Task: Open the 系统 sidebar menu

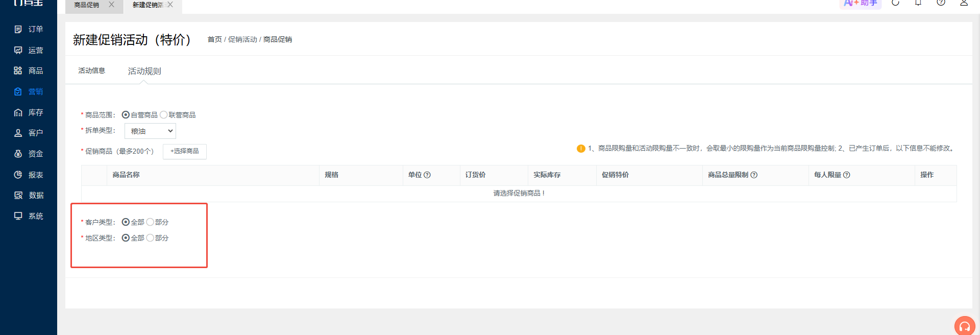Action: pyautogui.click(x=29, y=216)
